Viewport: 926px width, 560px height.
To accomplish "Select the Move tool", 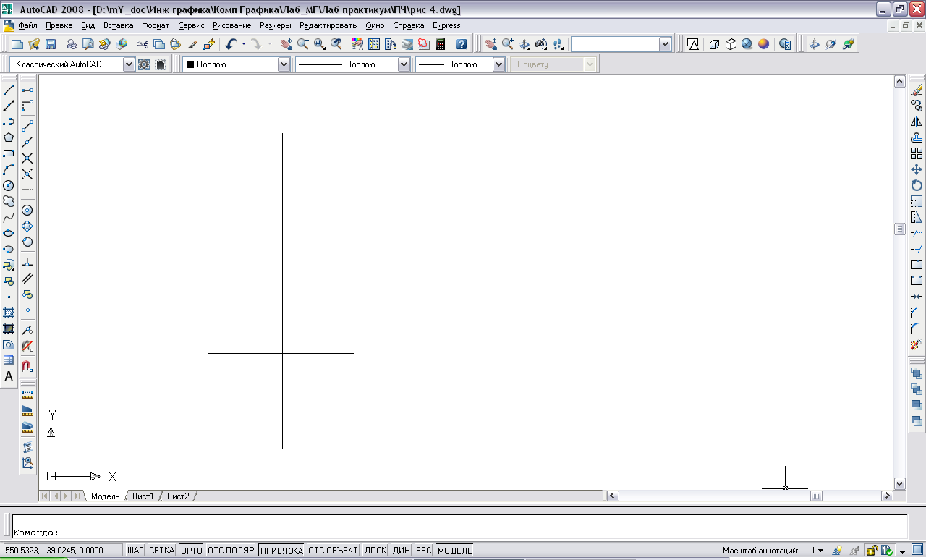I will coord(917,169).
